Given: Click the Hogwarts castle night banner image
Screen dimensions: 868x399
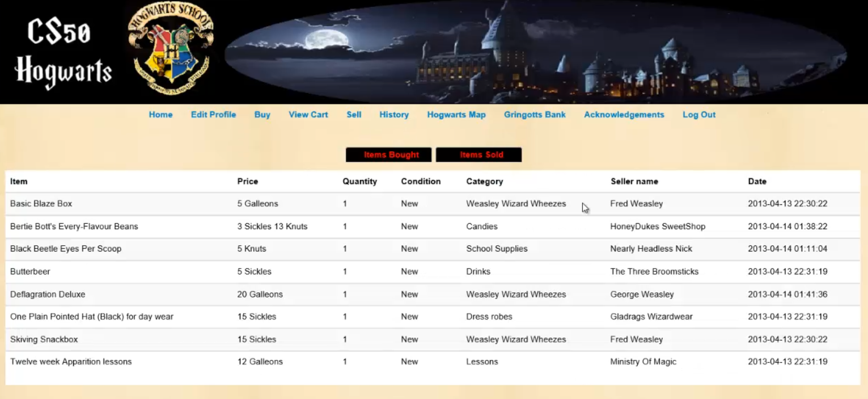Looking at the screenshot, I should coord(536,51).
